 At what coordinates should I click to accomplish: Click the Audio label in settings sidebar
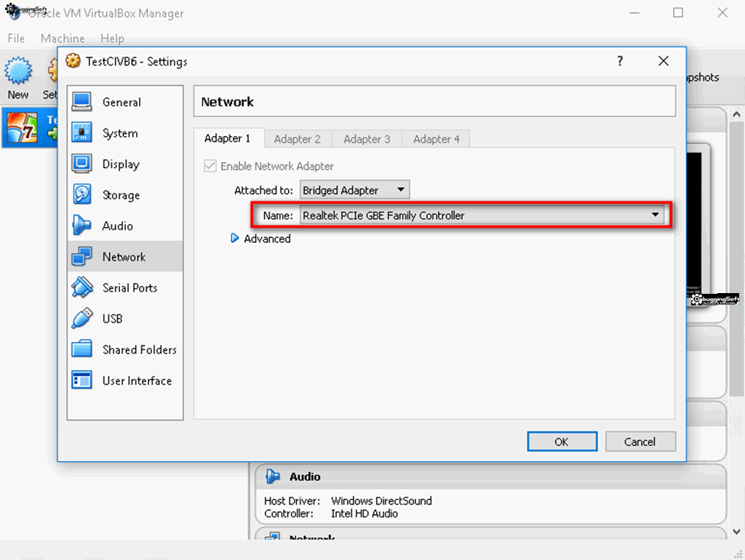tap(117, 226)
